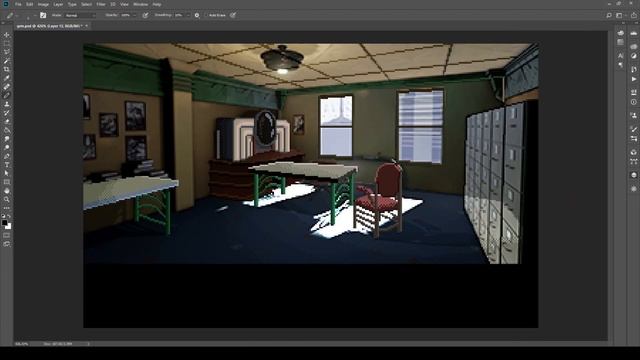Click the Smoothing value field

pyautogui.click(x=179, y=15)
